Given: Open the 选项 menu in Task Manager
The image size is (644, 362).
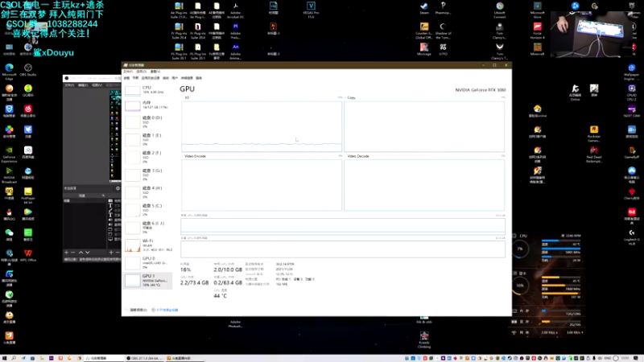Looking at the screenshot, I should tap(142, 72).
